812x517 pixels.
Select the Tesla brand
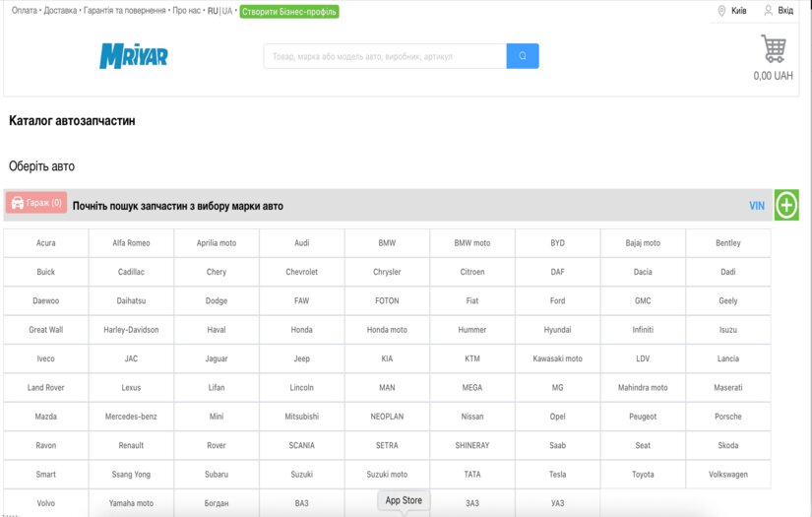[558, 475]
